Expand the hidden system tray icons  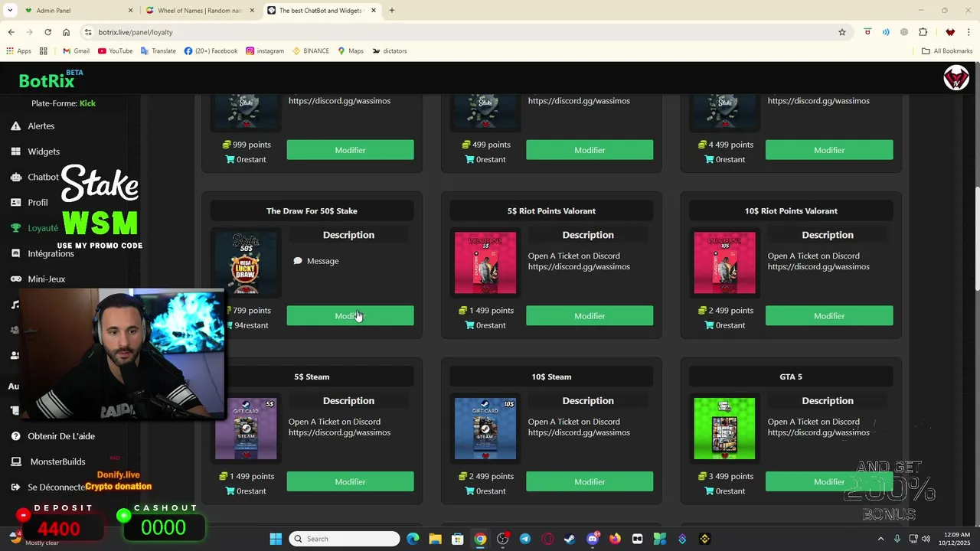click(880, 539)
